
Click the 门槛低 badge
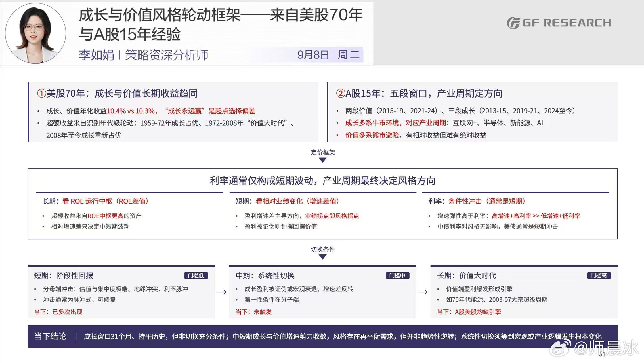point(196,275)
